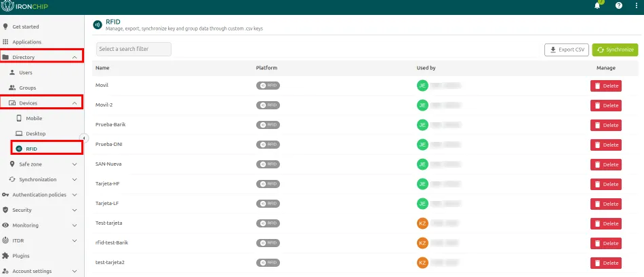
Task: Expand the ITDR chevron
Action: [75, 240]
